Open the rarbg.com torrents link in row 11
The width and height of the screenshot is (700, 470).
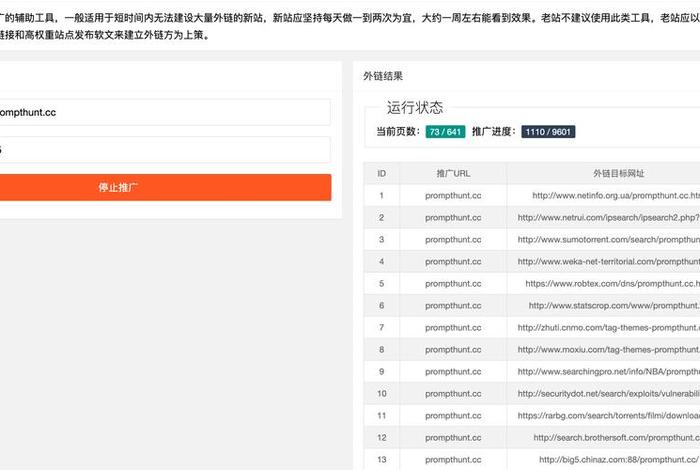point(609,416)
